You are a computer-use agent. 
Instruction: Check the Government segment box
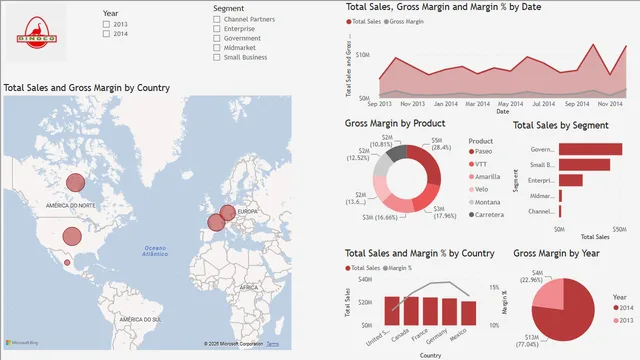pyautogui.click(x=217, y=38)
